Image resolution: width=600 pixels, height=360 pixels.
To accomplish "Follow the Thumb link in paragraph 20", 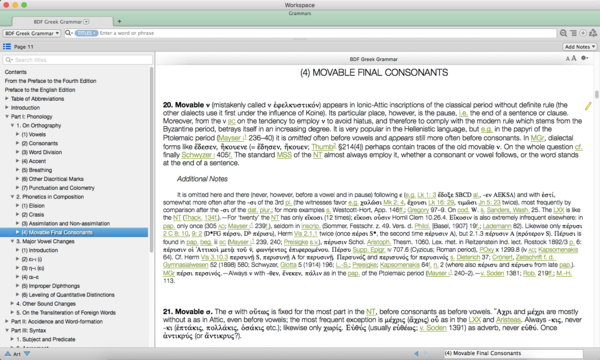I will [324, 147].
